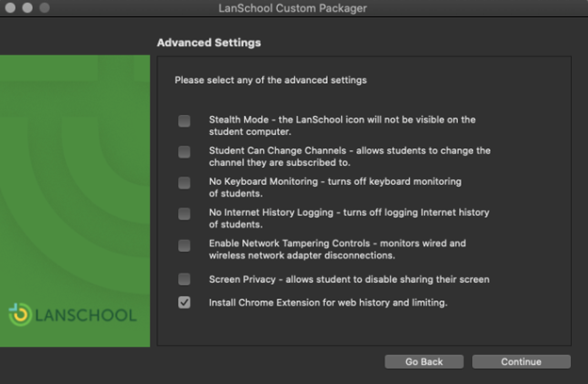This screenshot has height=384, width=588.
Task: Toggle Enable Network Tampering Controls checkbox
Action: [x=184, y=246]
